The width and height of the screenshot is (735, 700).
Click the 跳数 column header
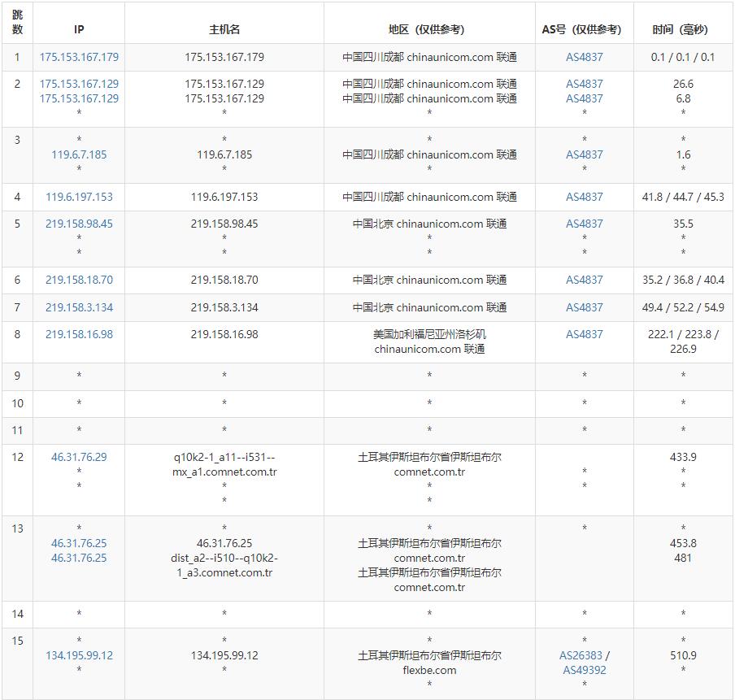click(17, 23)
